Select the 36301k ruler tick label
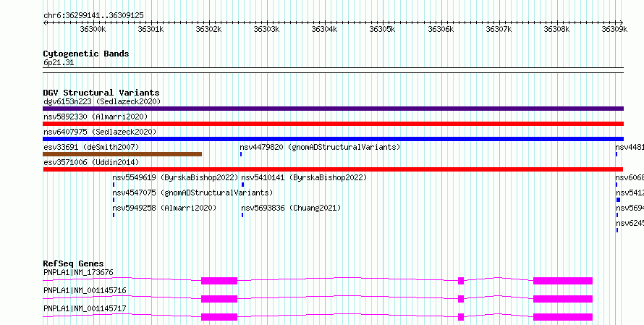 click(151, 29)
